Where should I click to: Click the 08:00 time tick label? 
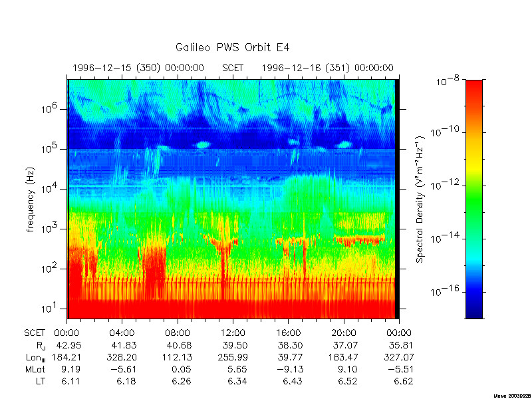point(178,333)
